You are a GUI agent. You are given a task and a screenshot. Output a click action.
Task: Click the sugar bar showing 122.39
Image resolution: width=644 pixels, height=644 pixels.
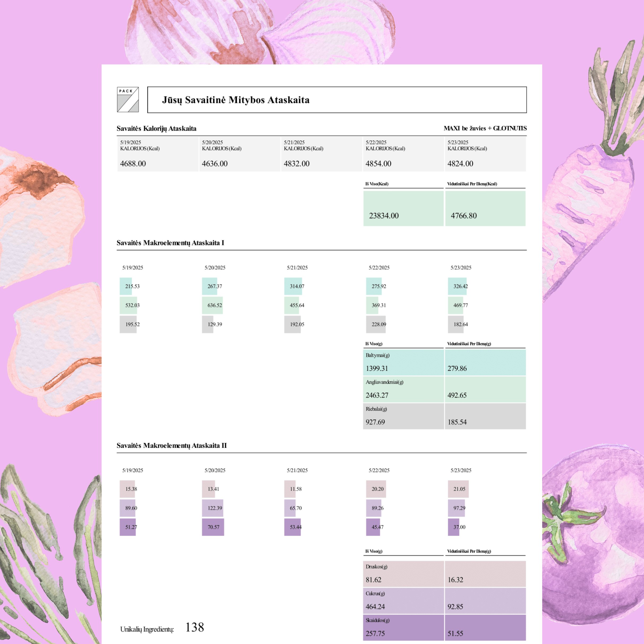pyautogui.click(x=213, y=508)
